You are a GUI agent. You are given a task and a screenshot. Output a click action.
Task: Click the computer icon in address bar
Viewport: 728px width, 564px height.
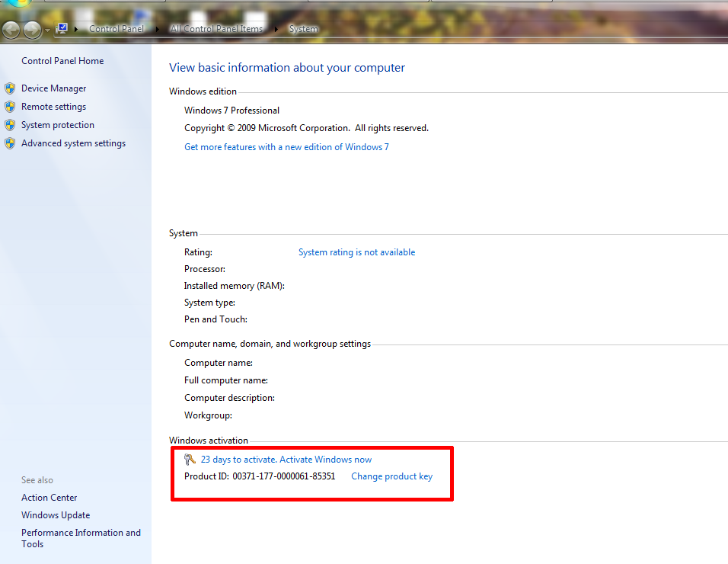(62, 29)
